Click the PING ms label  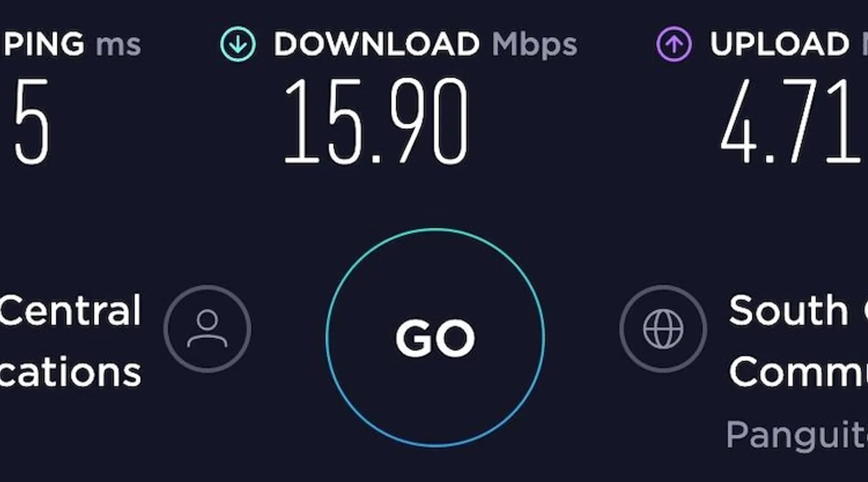tap(71, 44)
